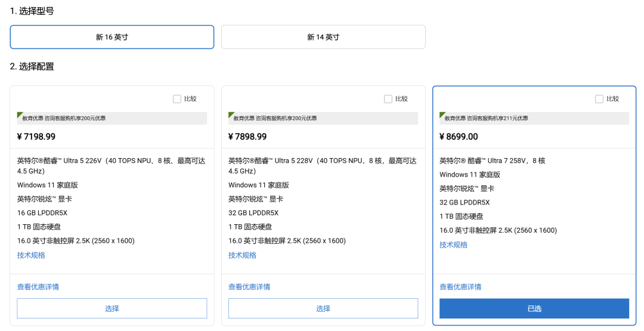Screen dimensions: 644x331
Task: Open 技术规格 link for the ¥7898.99 model
Action: (x=242, y=255)
